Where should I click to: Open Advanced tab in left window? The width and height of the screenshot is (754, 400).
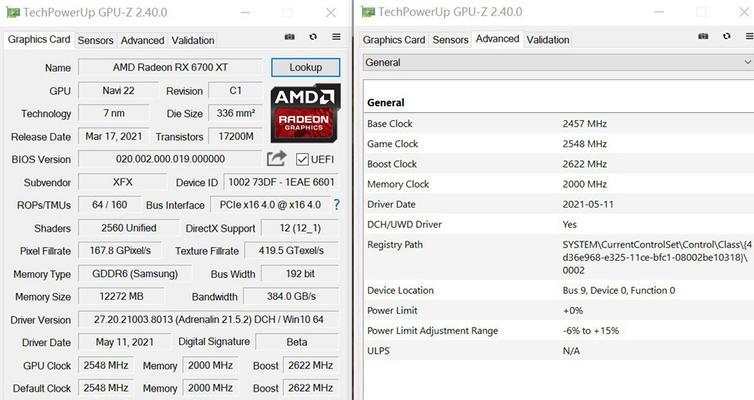point(142,40)
